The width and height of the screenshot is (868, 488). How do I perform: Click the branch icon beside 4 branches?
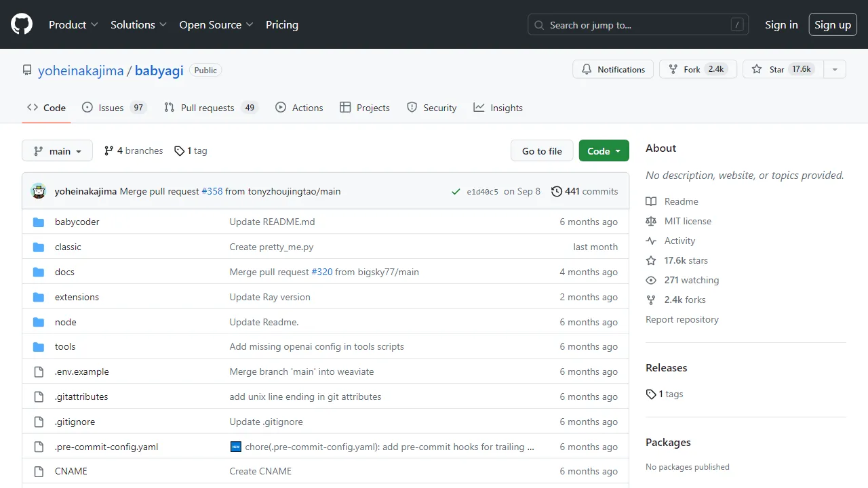click(108, 150)
